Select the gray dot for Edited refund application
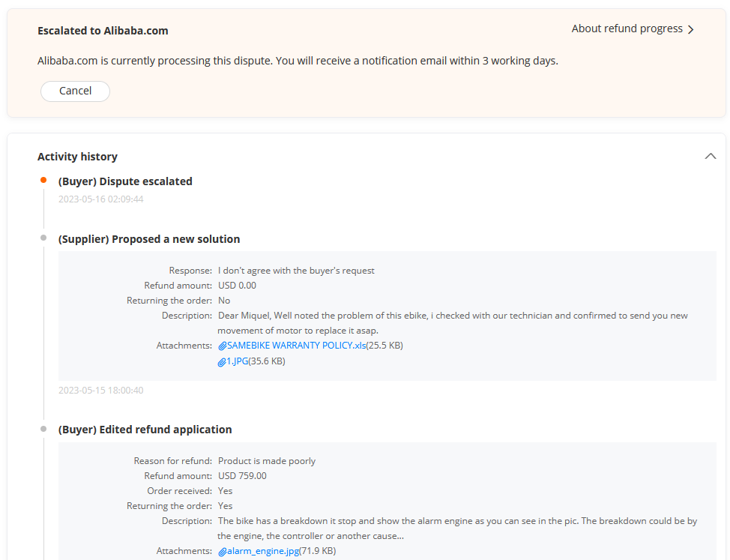The height and width of the screenshot is (560, 730). point(43,428)
